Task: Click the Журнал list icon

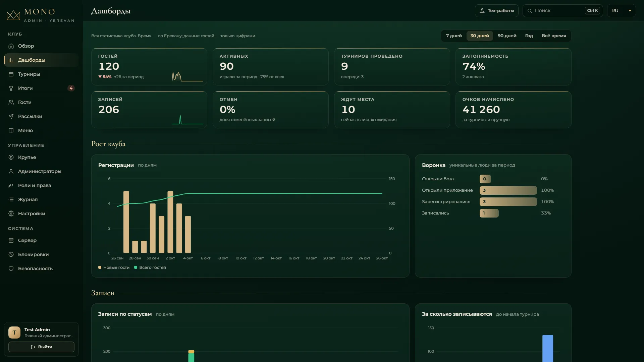Action: [11, 199]
